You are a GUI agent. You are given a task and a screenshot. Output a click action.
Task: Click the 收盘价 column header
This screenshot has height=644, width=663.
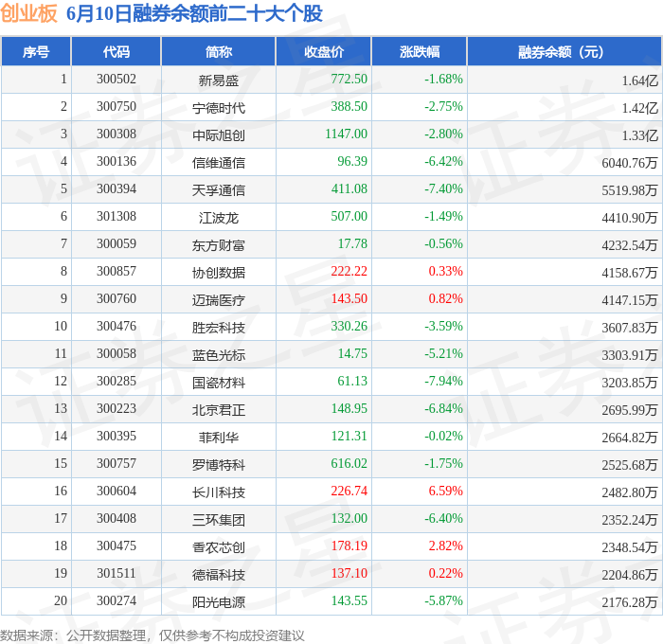point(324,52)
